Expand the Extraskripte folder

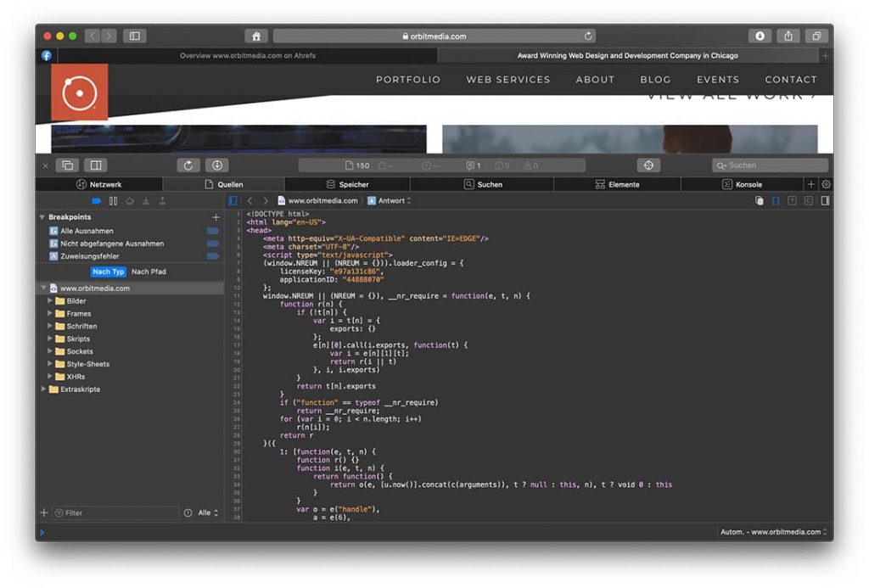[x=43, y=389]
